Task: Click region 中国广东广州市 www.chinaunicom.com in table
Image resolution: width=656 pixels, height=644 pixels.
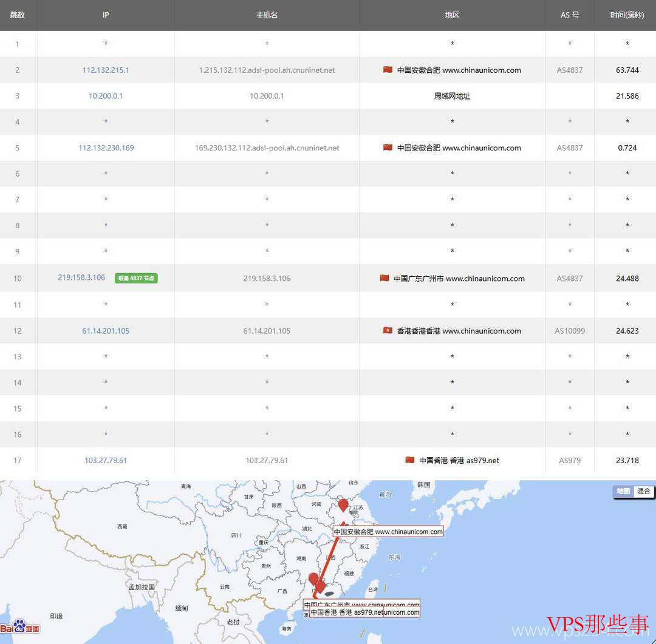Action: click(x=459, y=278)
